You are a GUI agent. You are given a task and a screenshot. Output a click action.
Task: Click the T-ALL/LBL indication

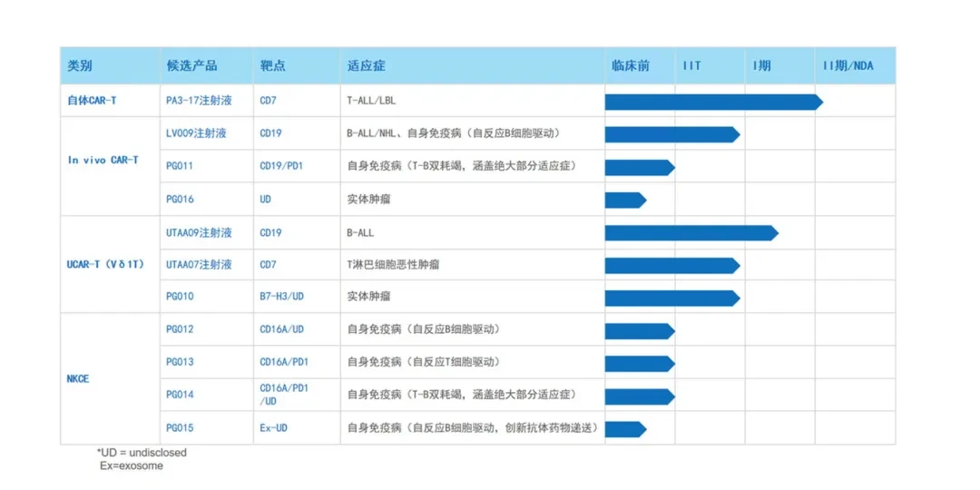pos(371,100)
